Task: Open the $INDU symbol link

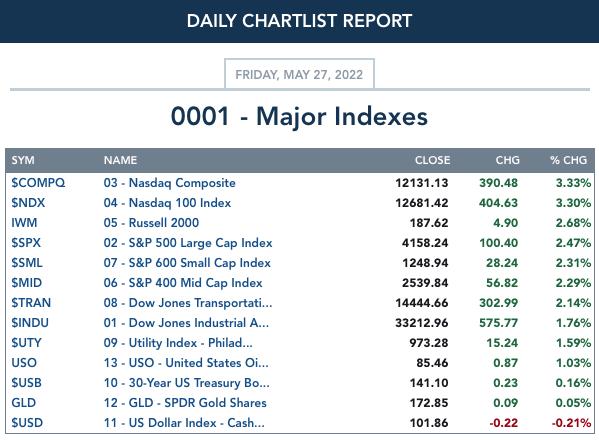Action: tap(30, 323)
